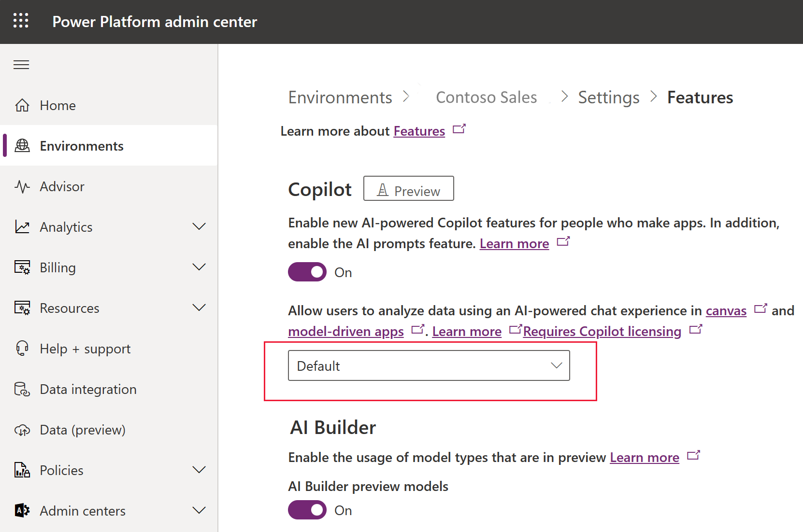Open Resources in the sidebar
803x532 pixels.
[70, 308]
